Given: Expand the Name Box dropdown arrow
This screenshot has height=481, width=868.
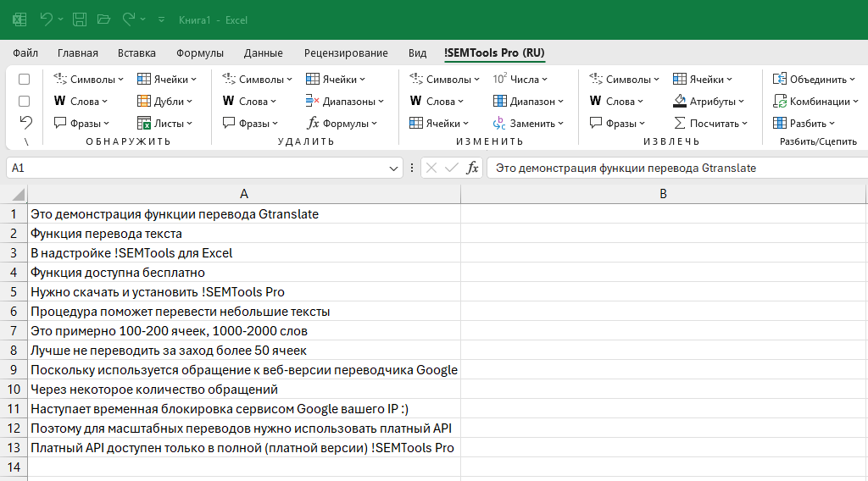Looking at the screenshot, I should 393,169.
